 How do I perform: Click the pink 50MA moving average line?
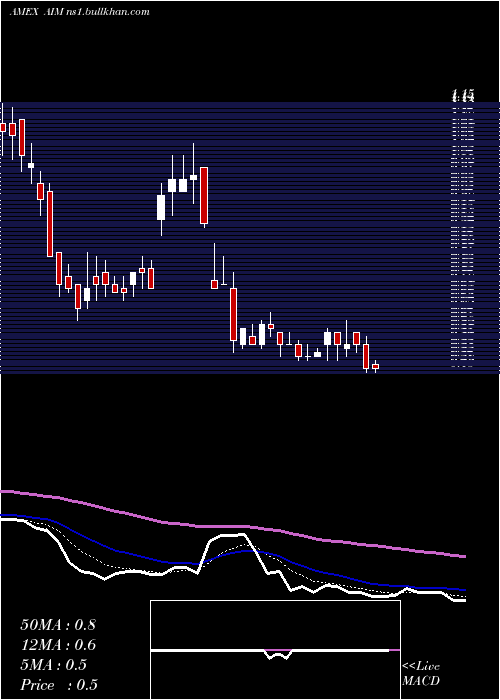(x=233, y=526)
